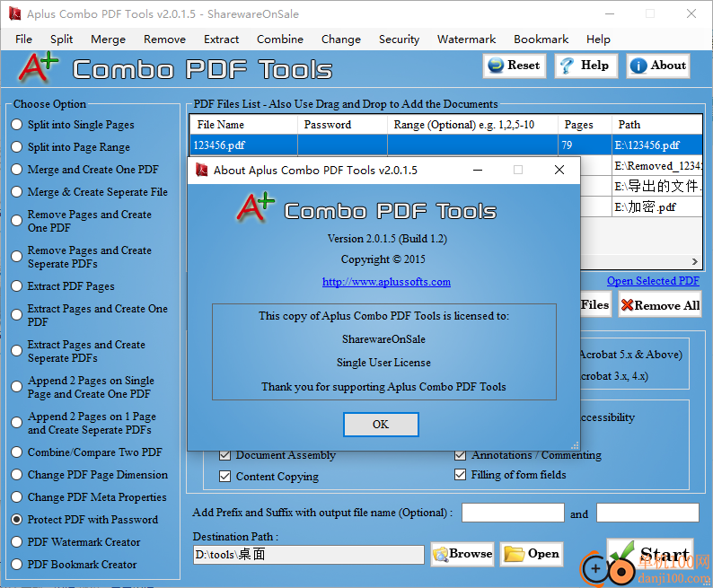
Task: Close the About Aplus Combo PDF Tools dialog
Action: (x=559, y=170)
